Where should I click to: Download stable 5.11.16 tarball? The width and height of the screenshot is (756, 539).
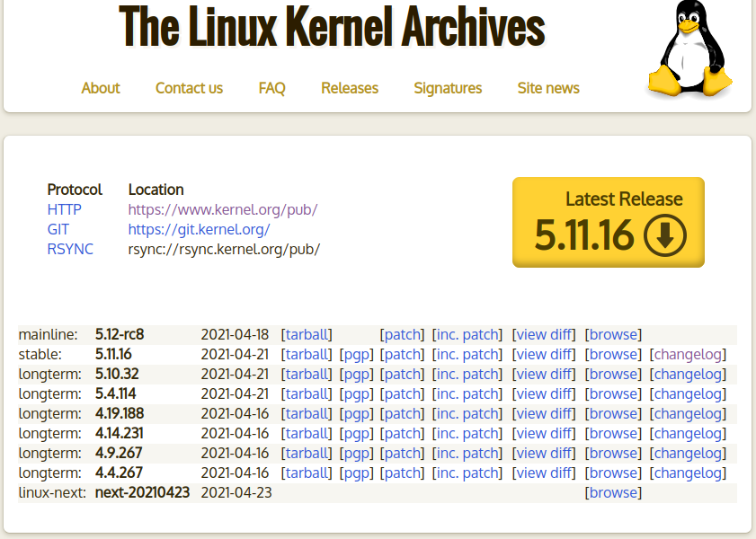tap(307, 354)
